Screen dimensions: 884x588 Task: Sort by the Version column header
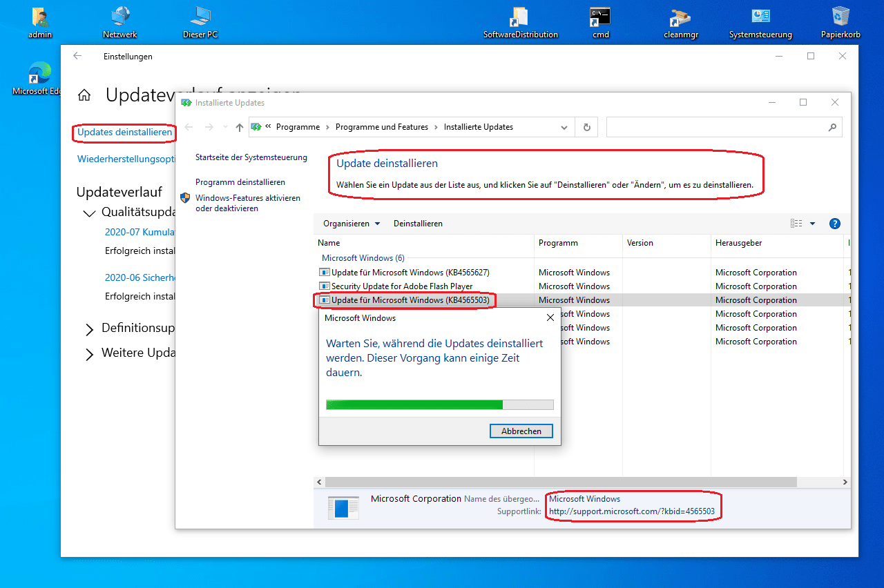pos(666,243)
